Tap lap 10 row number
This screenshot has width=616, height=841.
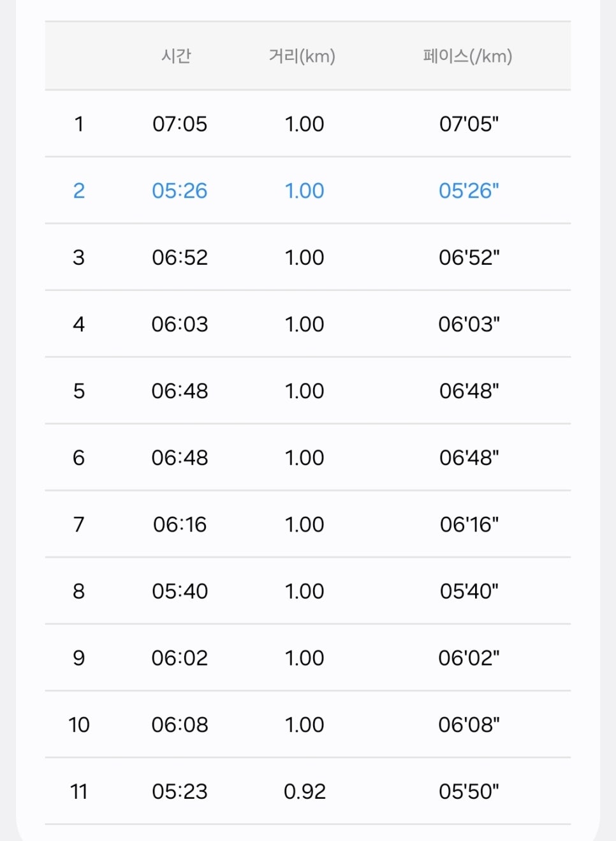pos(79,725)
